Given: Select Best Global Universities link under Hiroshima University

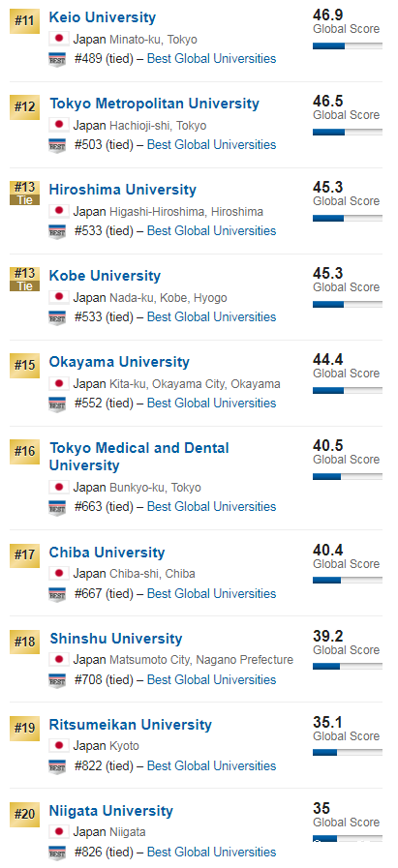Looking at the screenshot, I should tap(211, 230).
